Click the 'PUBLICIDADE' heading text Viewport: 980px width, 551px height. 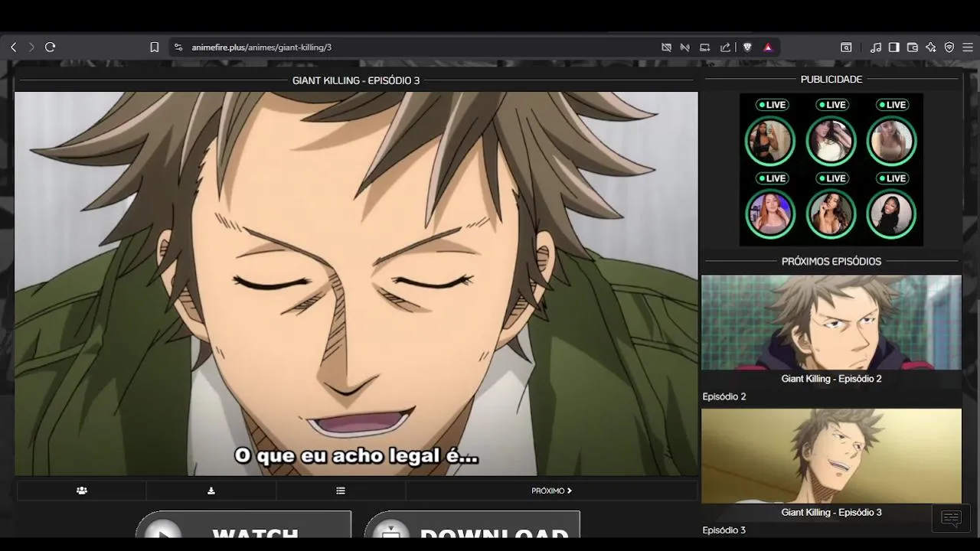pyautogui.click(x=831, y=80)
